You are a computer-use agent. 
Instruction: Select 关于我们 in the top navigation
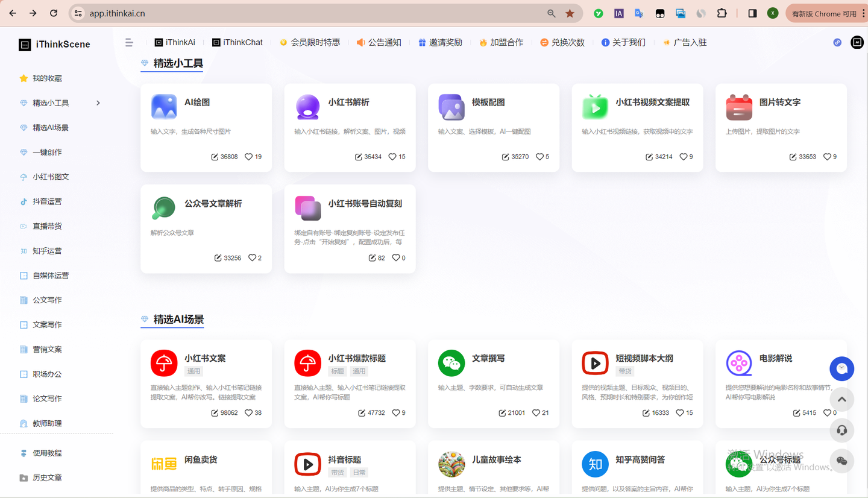(x=623, y=42)
